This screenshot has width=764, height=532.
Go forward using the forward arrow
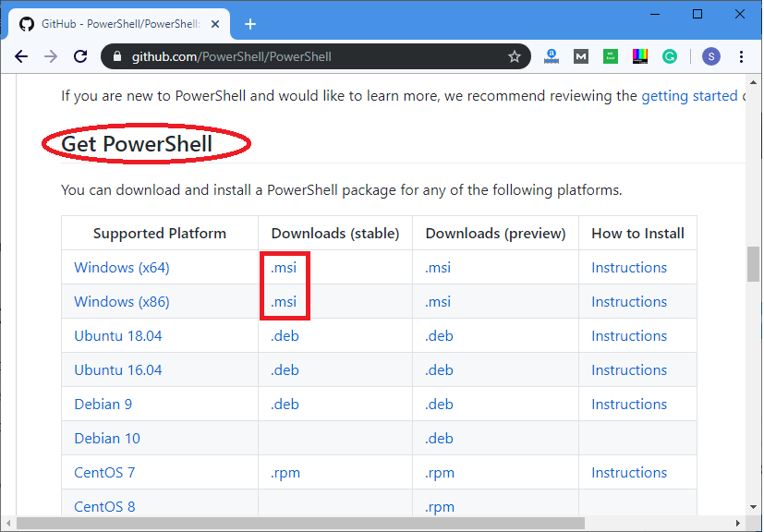click(51, 57)
